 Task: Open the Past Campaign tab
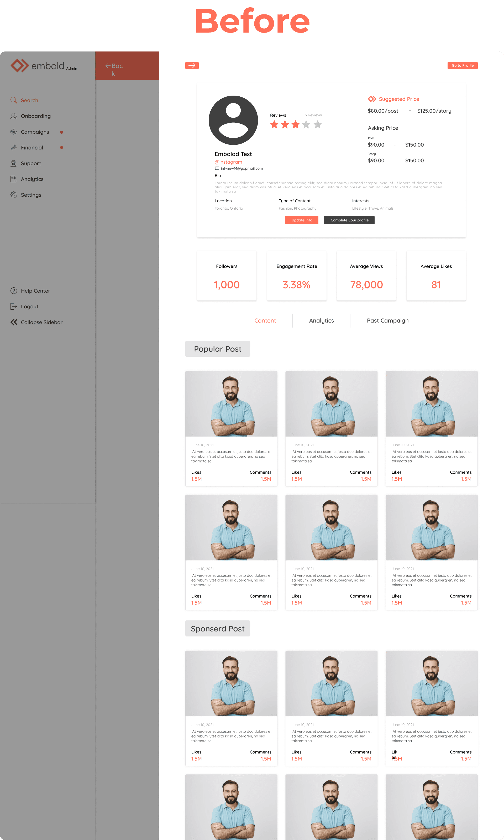(x=387, y=320)
